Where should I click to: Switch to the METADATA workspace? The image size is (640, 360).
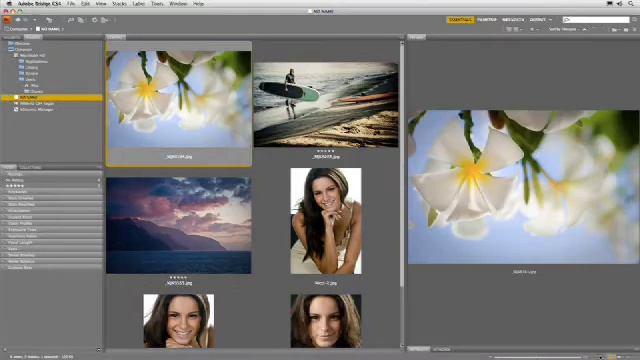click(x=513, y=20)
